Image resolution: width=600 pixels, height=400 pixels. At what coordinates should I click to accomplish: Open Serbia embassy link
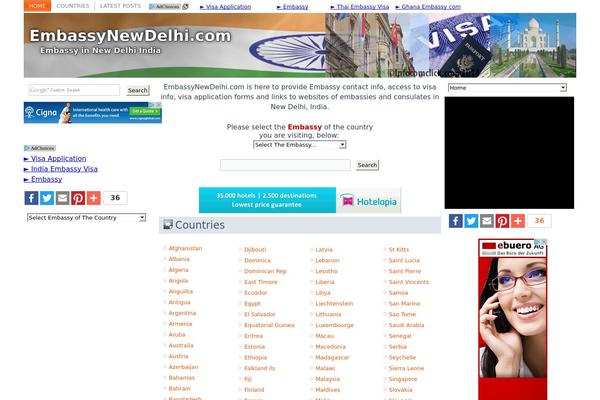[398, 347]
